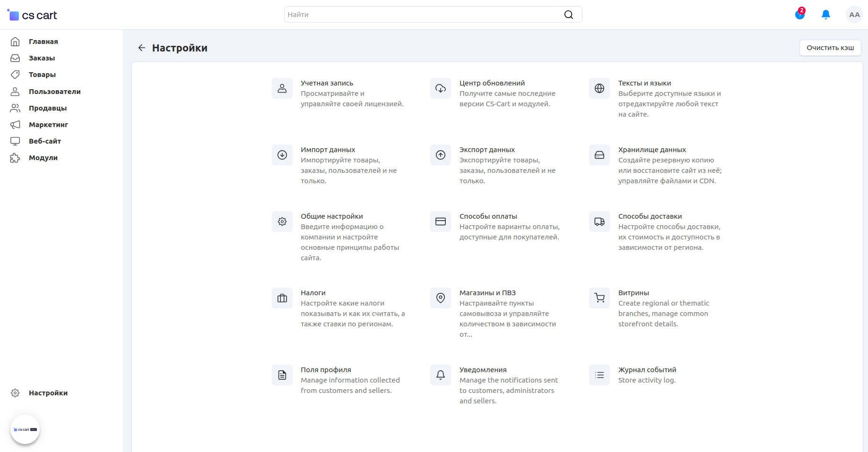Click the back arrow beside Настройки title
Image resolution: width=868 pixels, height=452 pixels.
(141, 48)
